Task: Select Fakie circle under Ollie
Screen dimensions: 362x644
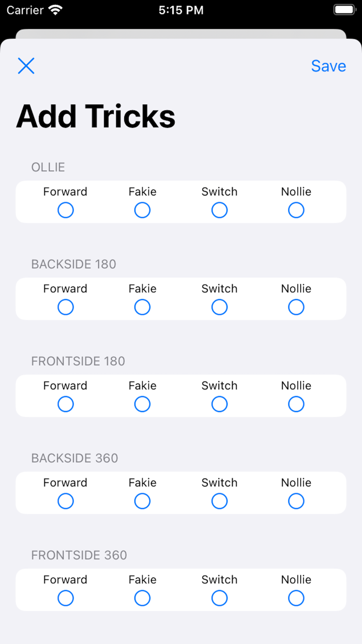Action: pyautogui.click(x=142, y=210)
